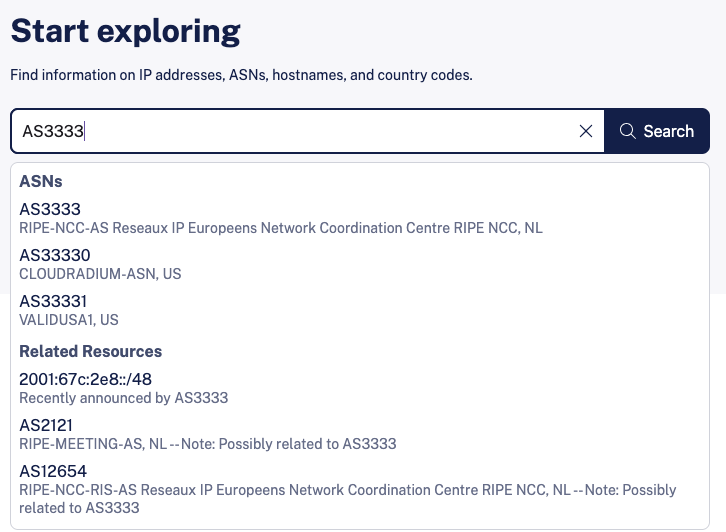Click the "Recently announced by AS3333" text
The image size is (726, 532).
(124, 398)
